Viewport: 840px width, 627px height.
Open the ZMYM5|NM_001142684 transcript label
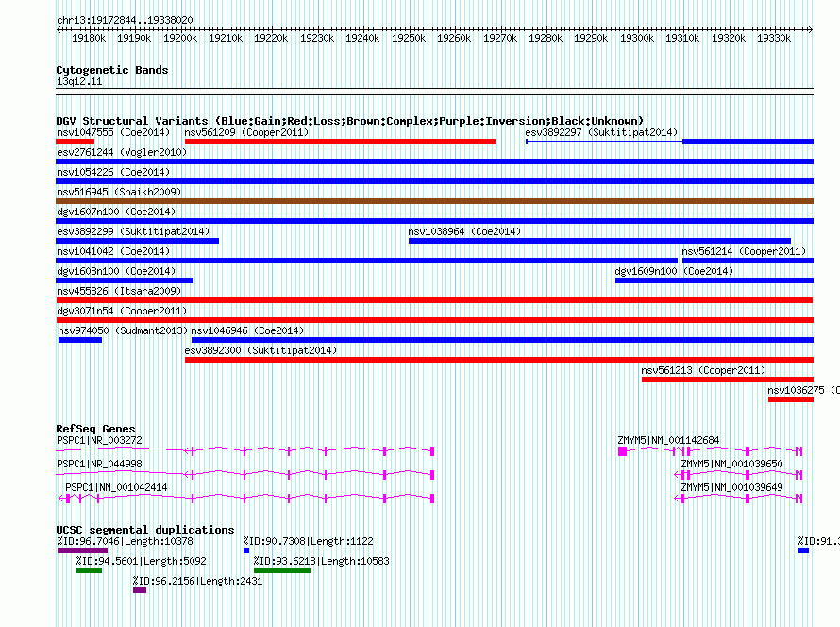[668, 440]
